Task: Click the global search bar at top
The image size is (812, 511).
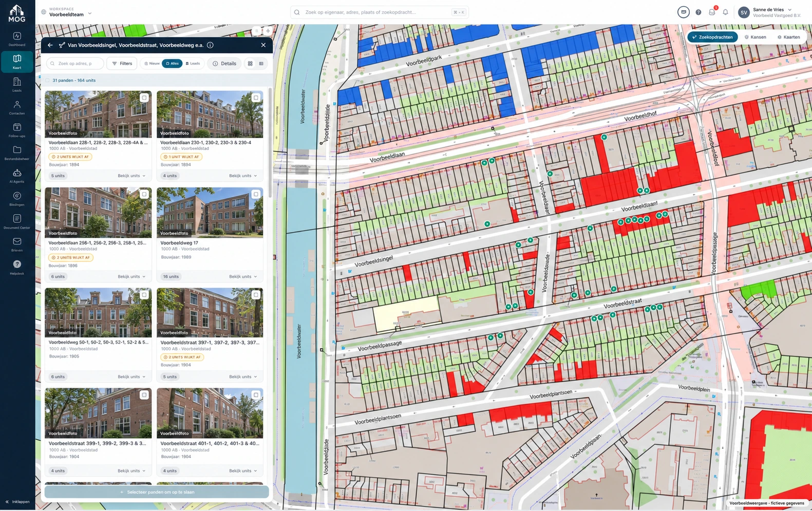Action: [380, 12]
